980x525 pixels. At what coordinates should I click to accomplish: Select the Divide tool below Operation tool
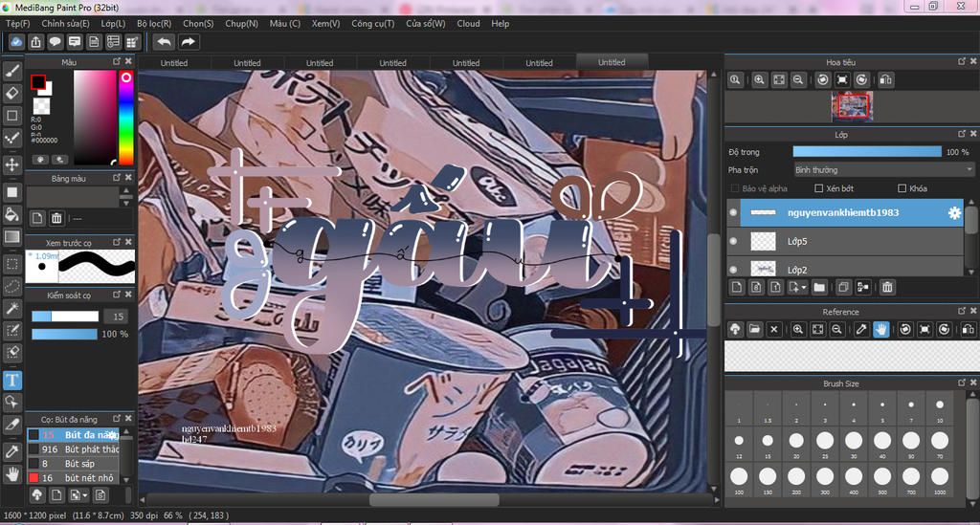point(11,425)
